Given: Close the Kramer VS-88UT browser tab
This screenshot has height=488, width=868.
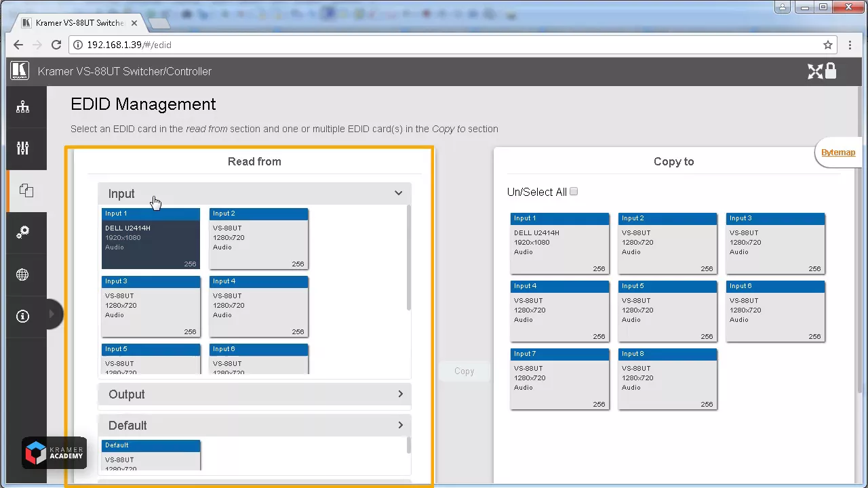Looking at the screenshot, I should point(134,23).
